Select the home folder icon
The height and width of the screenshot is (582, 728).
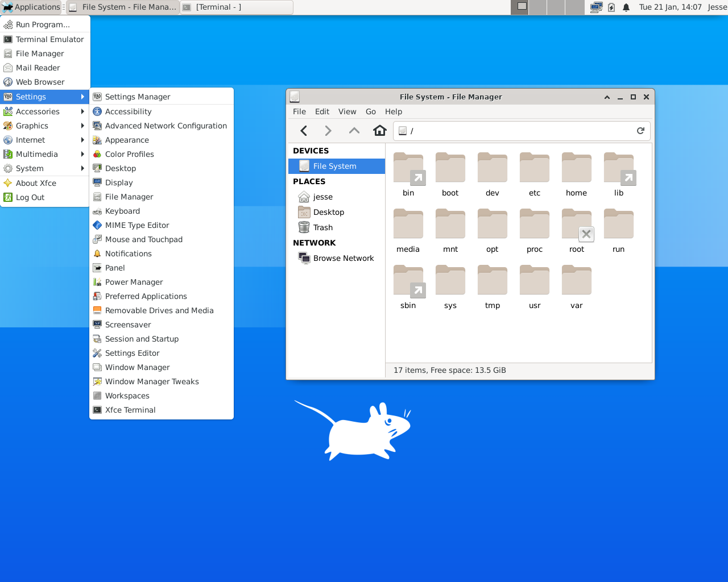tap(577, 168)
